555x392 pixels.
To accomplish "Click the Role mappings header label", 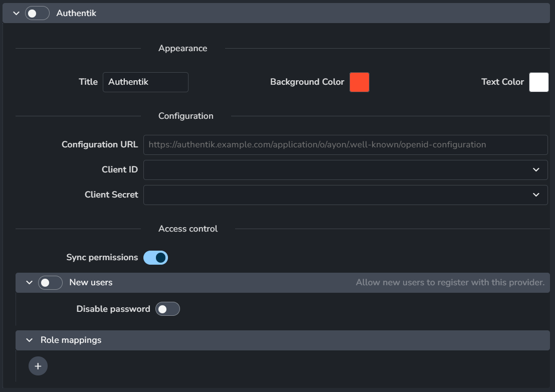I will click(71, 340).
